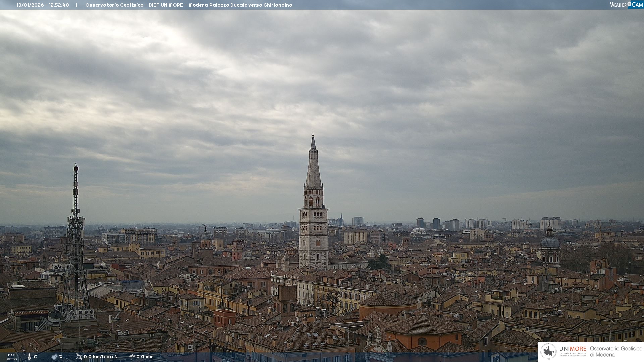
Task: Click the UNIMORE university crest emblem
Action: tap(549, 352)
